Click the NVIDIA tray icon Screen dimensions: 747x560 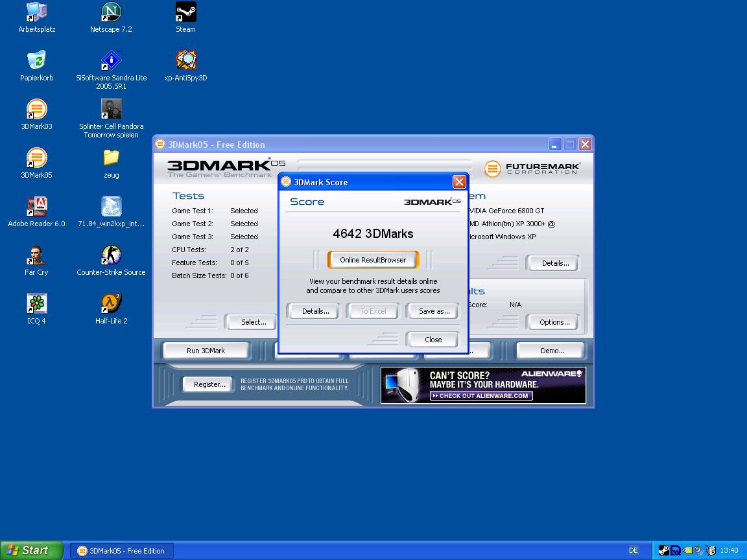(x=687, y=550)
